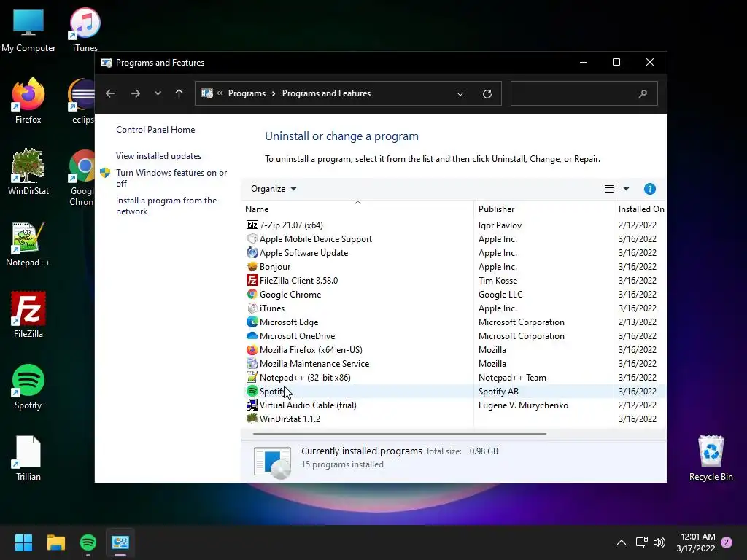Open the network tray icon
747x560 pixels.
pos(641,542)
